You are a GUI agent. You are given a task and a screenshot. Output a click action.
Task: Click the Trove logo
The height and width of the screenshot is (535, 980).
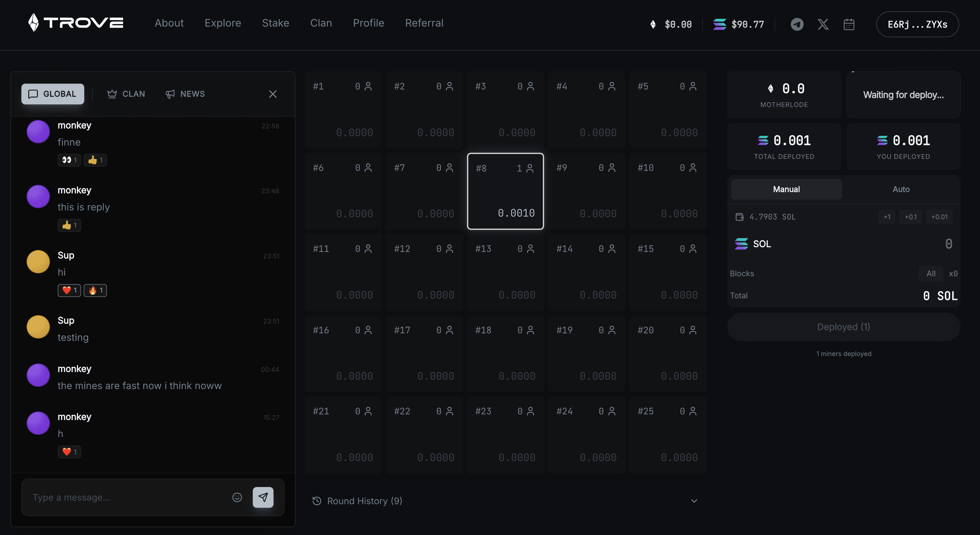coord(76,23)
